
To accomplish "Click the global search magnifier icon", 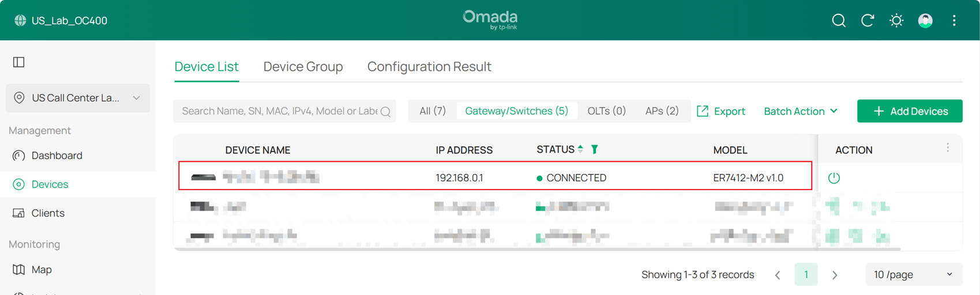I will (839, 21).
